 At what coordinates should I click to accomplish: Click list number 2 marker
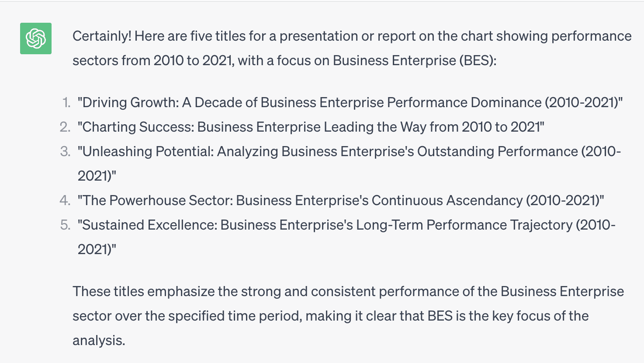(65, 127)
